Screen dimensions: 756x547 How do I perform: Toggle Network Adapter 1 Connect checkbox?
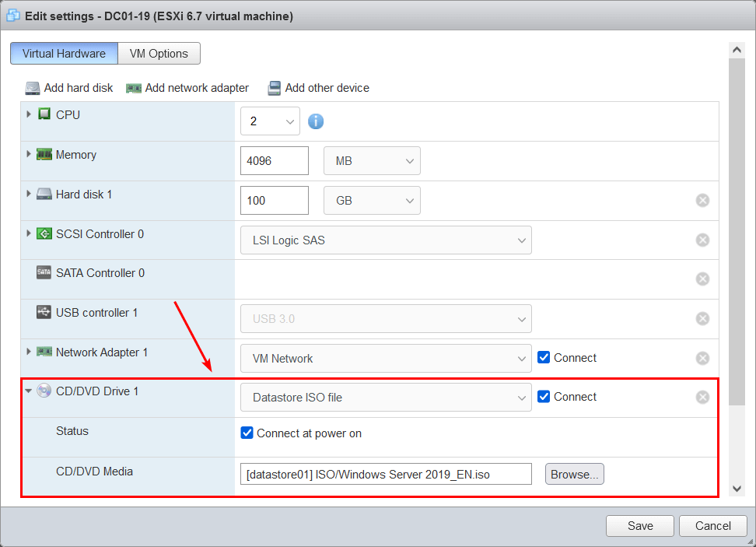[544, 357]
